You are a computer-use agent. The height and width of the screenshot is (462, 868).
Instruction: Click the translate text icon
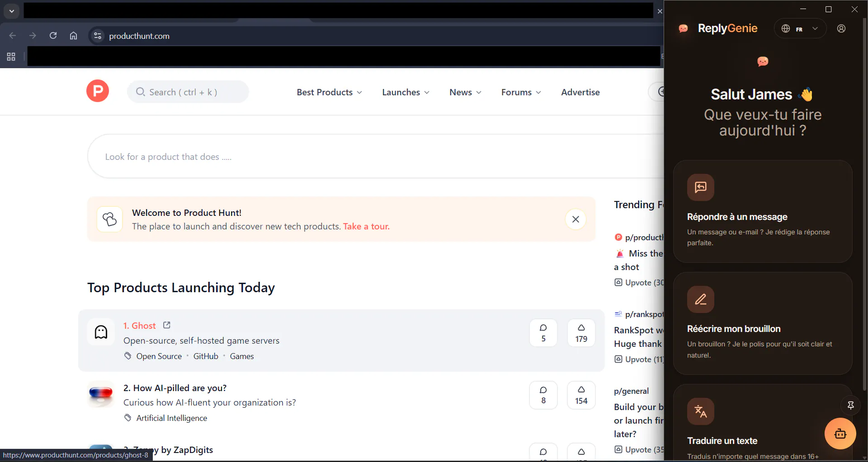coord(701,411)
